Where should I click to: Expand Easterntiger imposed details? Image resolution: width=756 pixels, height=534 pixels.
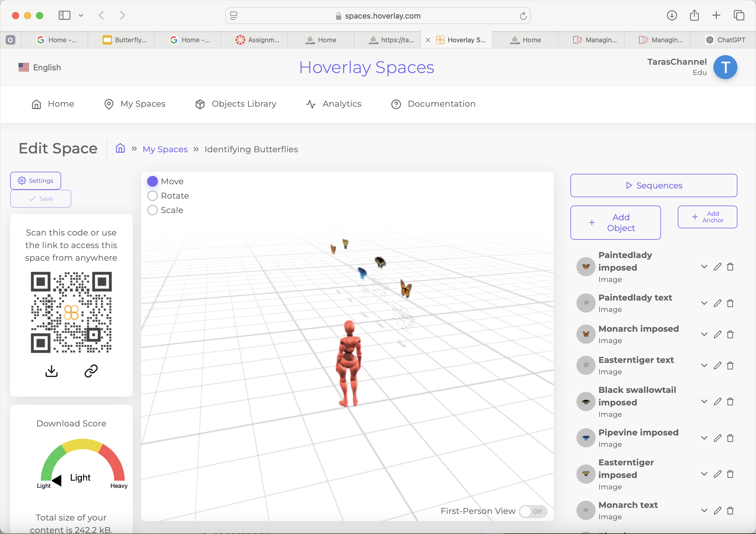click(x=704, y=474)
